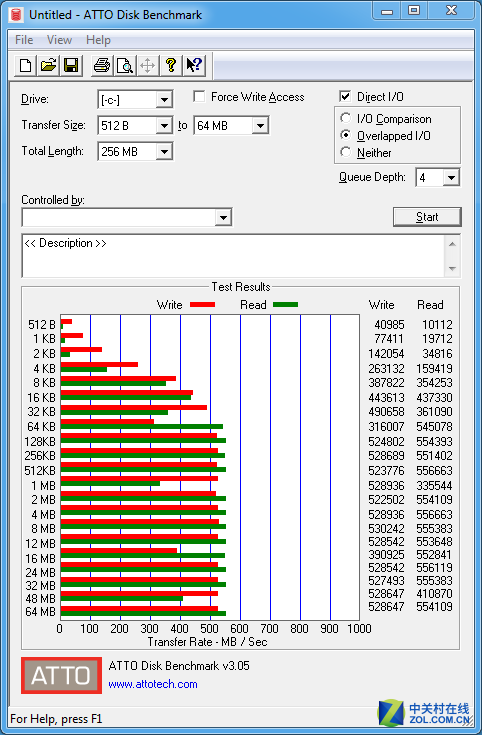Image resolution: width=482 pixels, height=735 pixels.
Task: Start the disk benchmark
Action: tap(427, 217)
